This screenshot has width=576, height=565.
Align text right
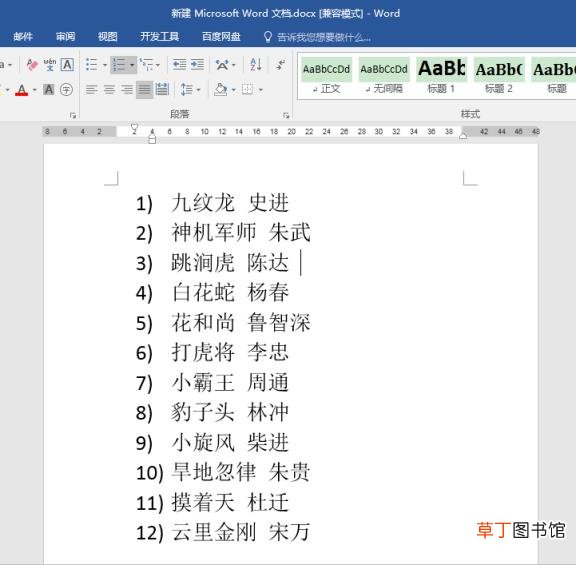pyautogui.click(x=127, y=89)
